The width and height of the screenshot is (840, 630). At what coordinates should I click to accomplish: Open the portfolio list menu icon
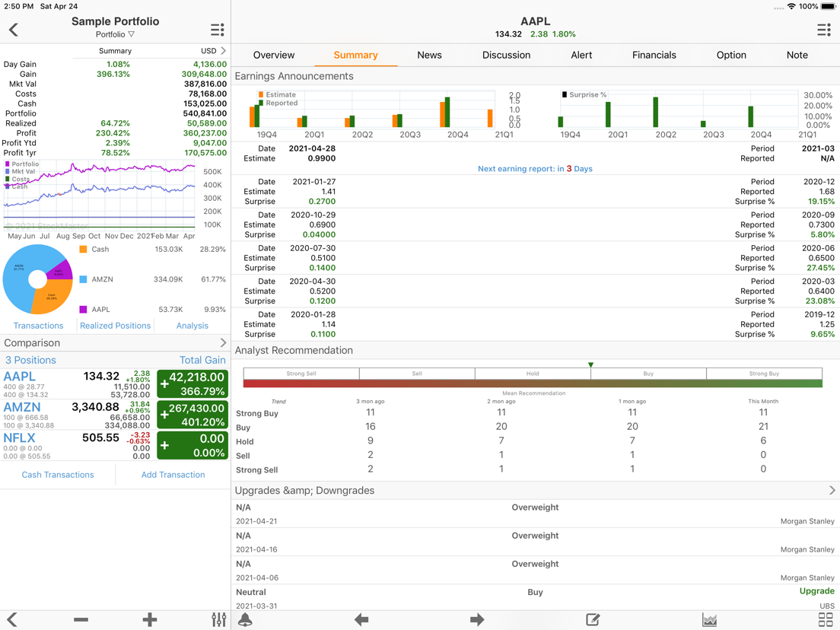coord(217,30)
